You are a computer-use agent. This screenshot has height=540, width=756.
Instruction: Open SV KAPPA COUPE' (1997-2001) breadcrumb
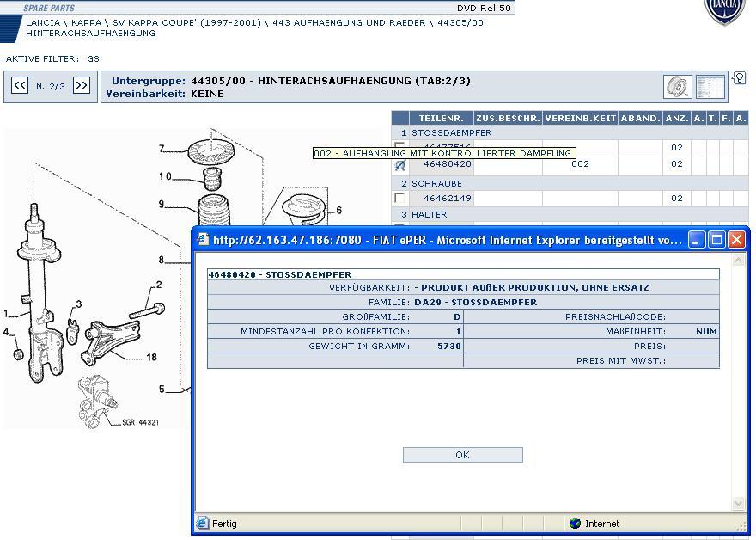186,22
